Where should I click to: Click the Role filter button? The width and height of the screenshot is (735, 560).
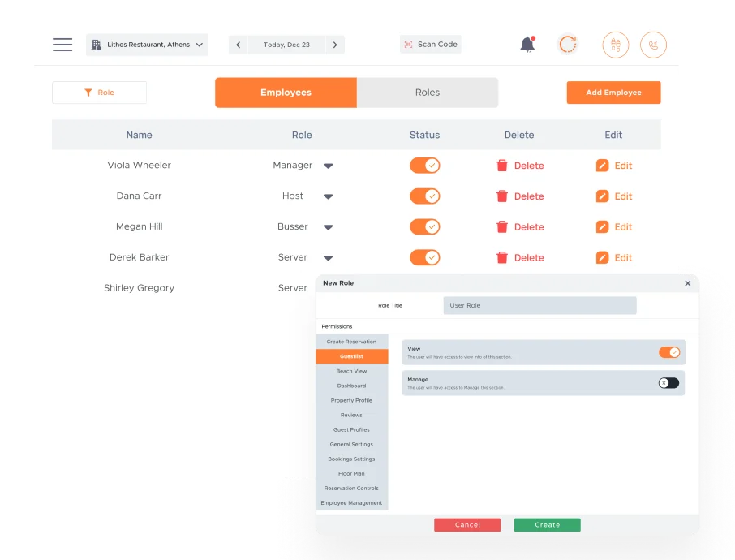[x=99, y=93]
